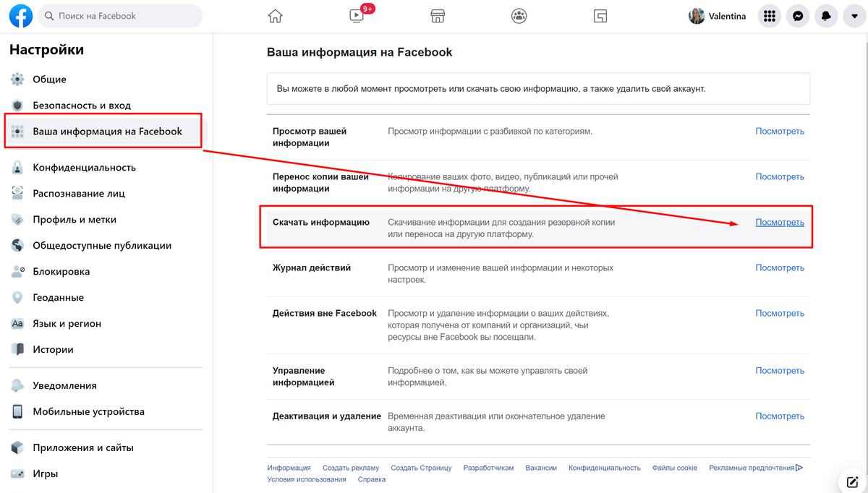Viewport: 868px width, 493px height.
Task: Click the Valentina profile avatar
Action: tap(697, 16)
